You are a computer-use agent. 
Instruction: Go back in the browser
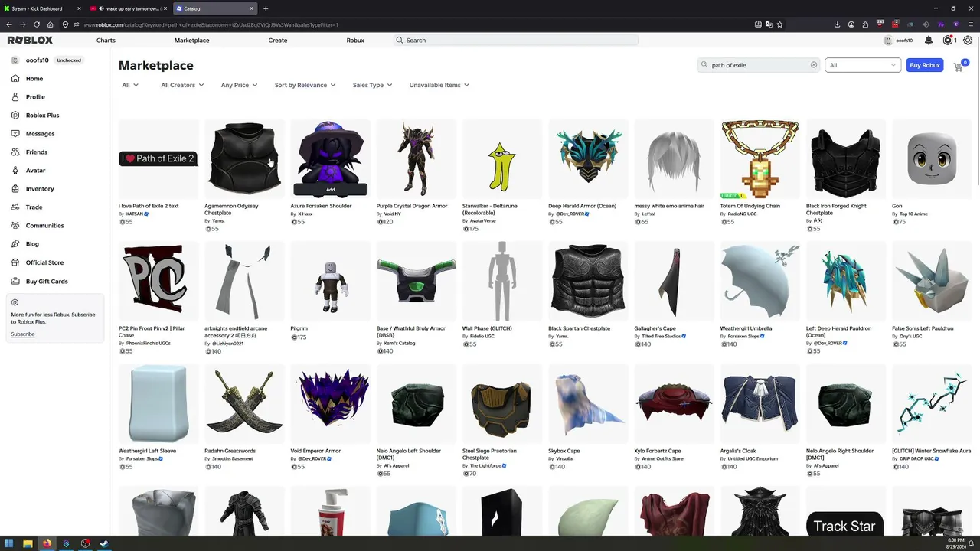[8, 24]
